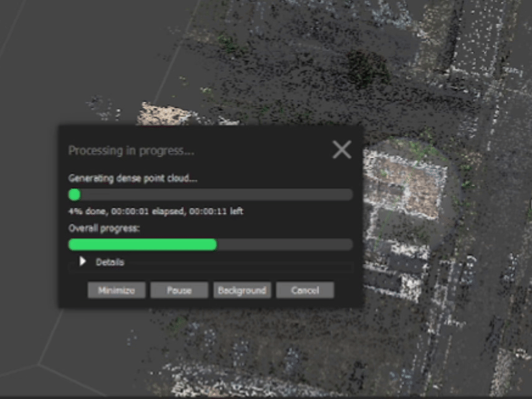Click the unfilled part of Overall progress bar
Viewport: 532px width, 399px height.
click(x=284, y=244)
